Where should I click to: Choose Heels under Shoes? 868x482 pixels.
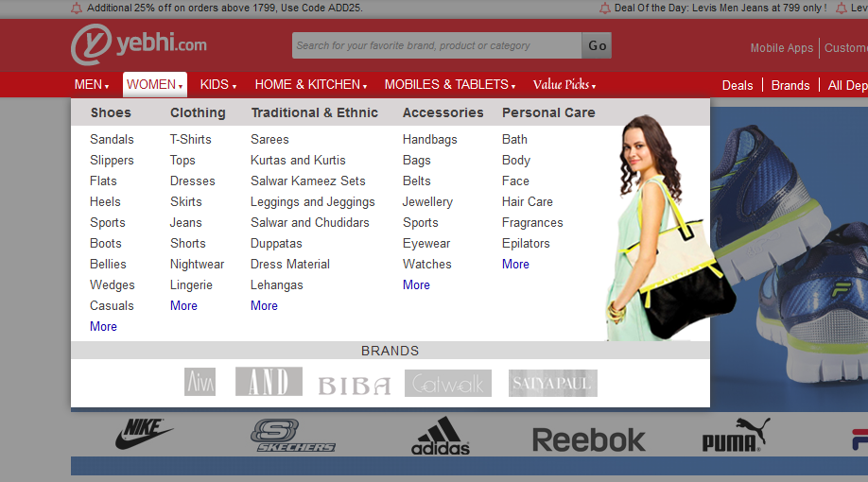[105, 202]
